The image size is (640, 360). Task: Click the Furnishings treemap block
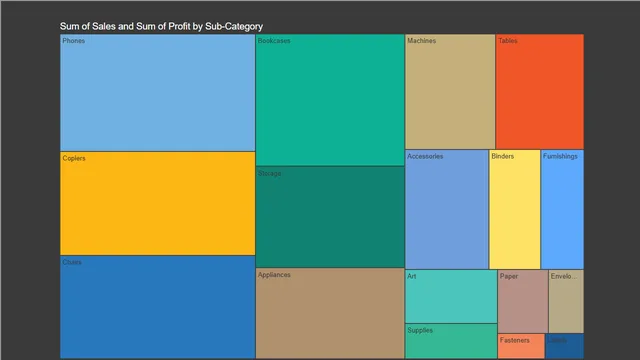point(562,209)
